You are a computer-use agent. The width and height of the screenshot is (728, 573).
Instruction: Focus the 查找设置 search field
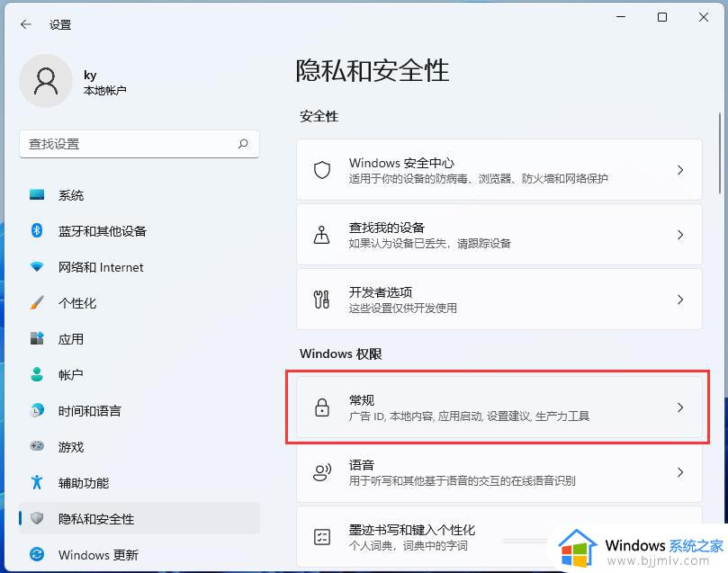(139, 144)
